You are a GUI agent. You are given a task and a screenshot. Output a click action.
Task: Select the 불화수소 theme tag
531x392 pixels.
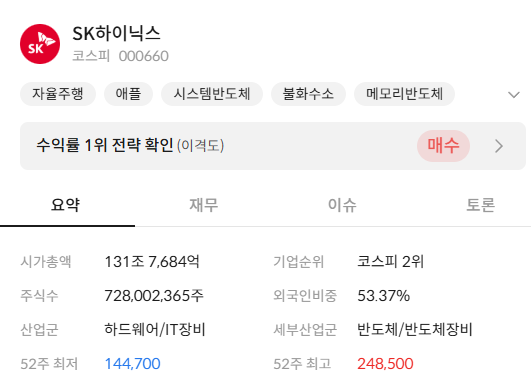click(x=308, y=94)
